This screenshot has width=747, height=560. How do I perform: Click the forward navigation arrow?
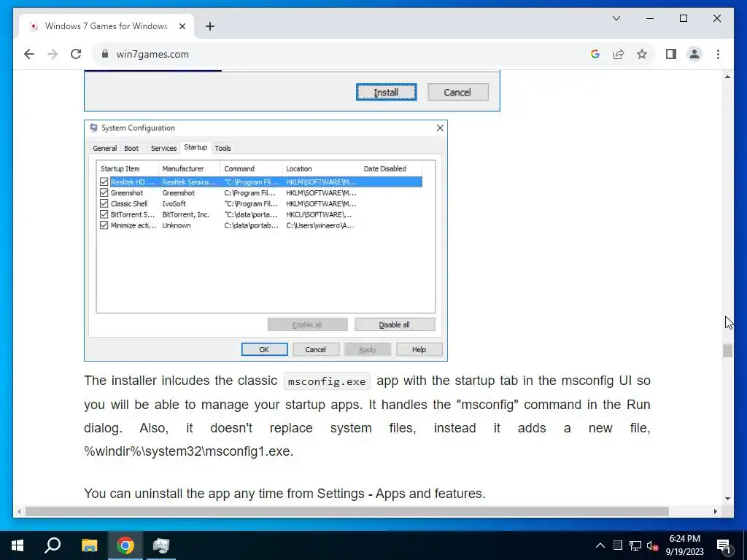53,54
